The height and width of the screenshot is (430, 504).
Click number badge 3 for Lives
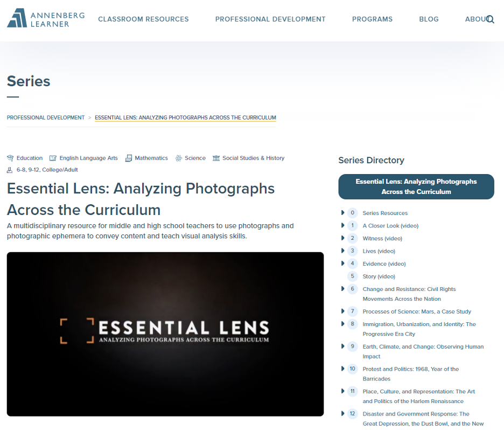point(353,251)
